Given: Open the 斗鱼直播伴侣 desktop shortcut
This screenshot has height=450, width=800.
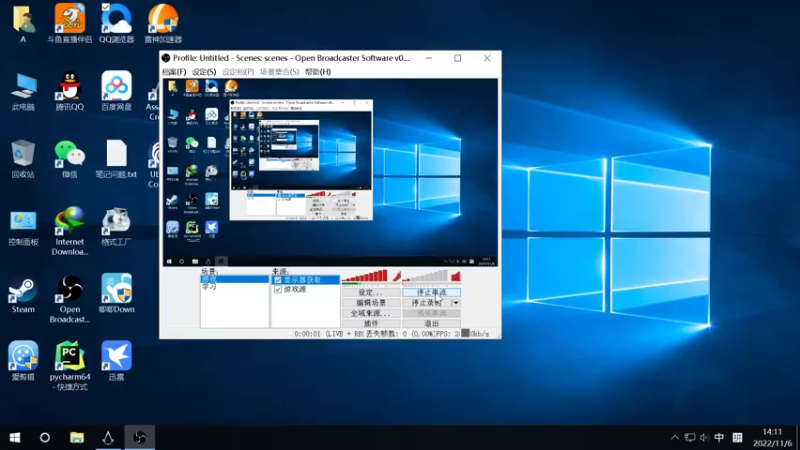Looking at the screenshot, I should [70, 23].
